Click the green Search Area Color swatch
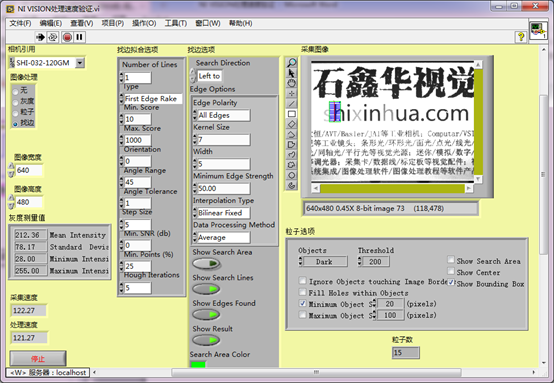Viewport: 554px width, 383px height. click(198, 364)
